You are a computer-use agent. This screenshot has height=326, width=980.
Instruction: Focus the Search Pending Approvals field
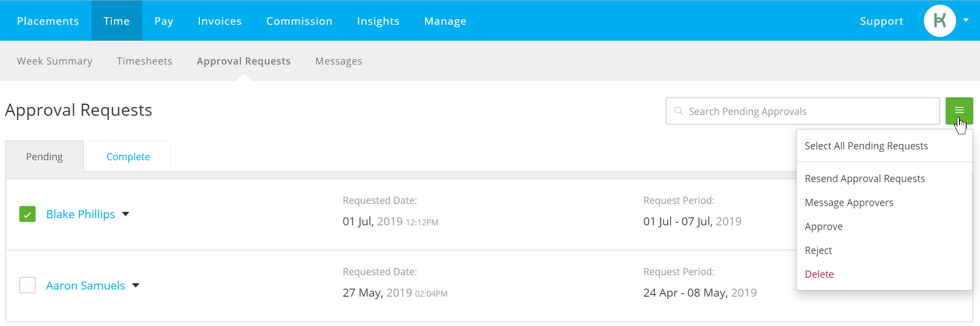point(803,111)
